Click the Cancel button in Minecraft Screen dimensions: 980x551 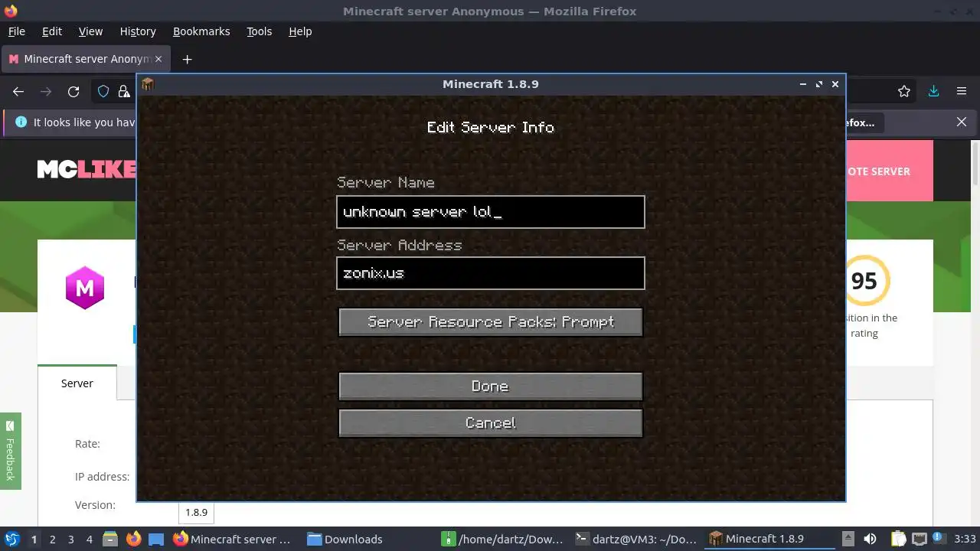pyautogui.click(x=490, y=423)
